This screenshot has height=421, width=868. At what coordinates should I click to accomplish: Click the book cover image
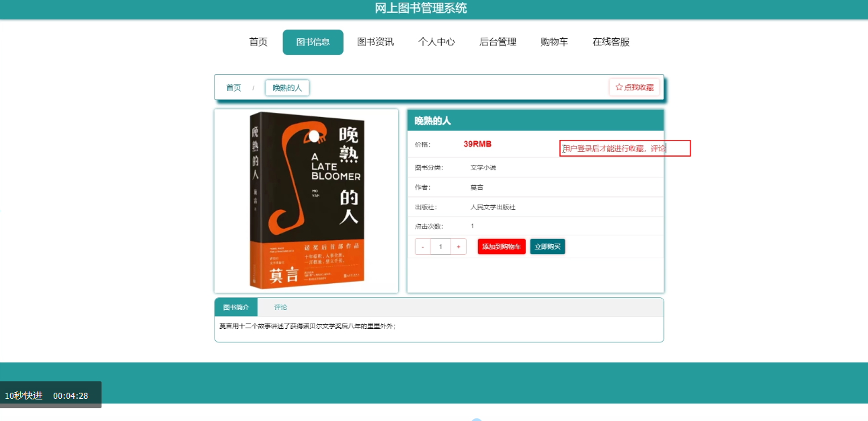click(307, 200)
